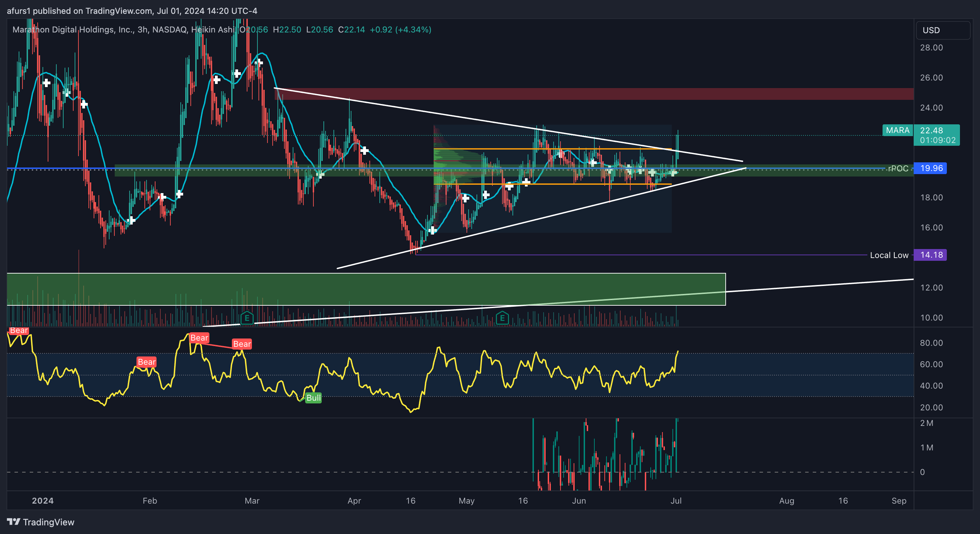The image size is (980, 534).
Task: Click the 26.00 price axis label
Action: click(x=931, y=78)
